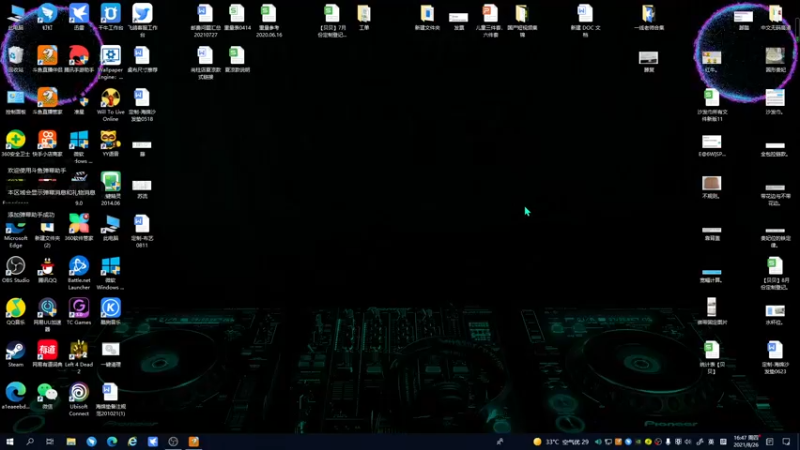Image resolution: width=800 pixels, height=450 pixels.
Task: Click the taskbar Search magnifier
Action: tap(30, 442)
